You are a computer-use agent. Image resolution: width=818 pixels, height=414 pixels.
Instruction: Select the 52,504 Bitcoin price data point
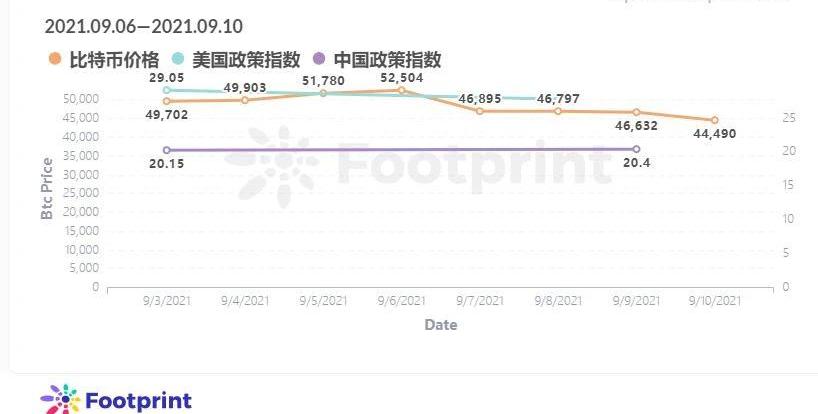[401, 90]
